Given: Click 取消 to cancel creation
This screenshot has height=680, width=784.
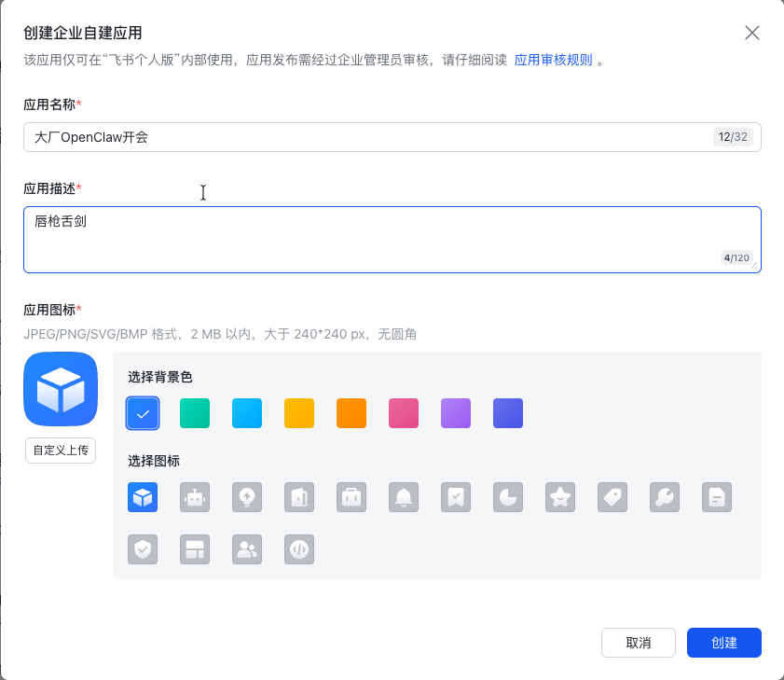Looking at the screenshot, I should click(x=638, y=643).
